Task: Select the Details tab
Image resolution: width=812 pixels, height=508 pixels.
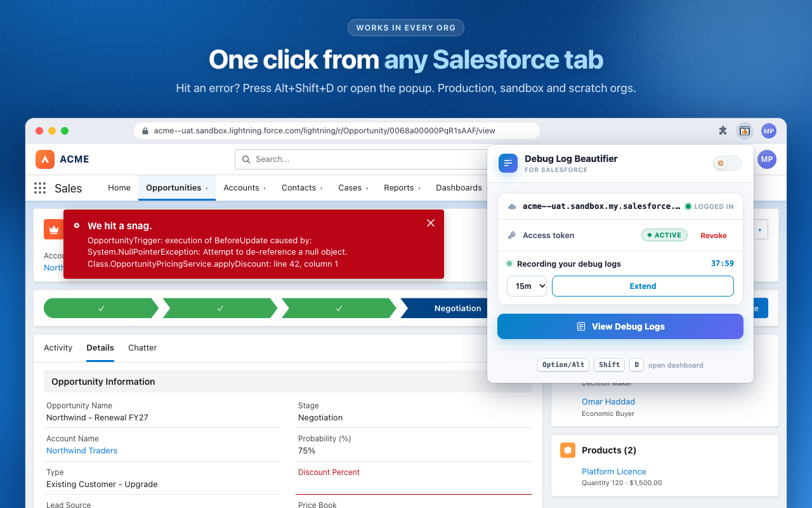Action: (100, 348)
